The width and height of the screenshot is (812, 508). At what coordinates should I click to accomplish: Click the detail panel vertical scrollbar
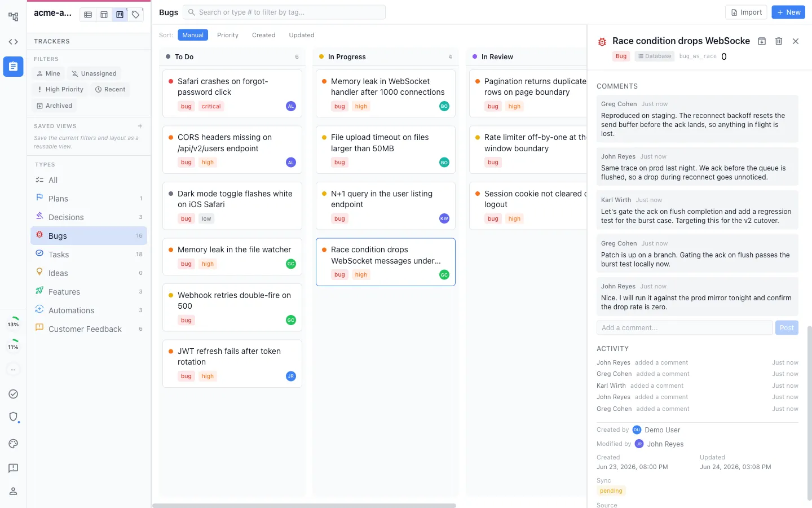810,413
